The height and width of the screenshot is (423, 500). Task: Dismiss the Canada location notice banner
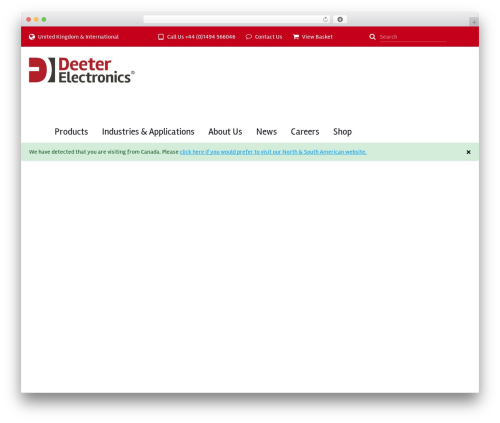pos(468,152)
